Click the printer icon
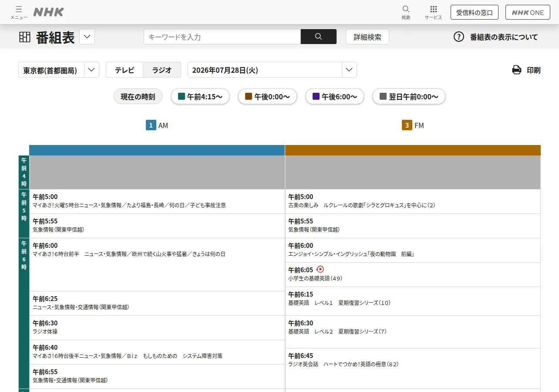 [517, 70]
